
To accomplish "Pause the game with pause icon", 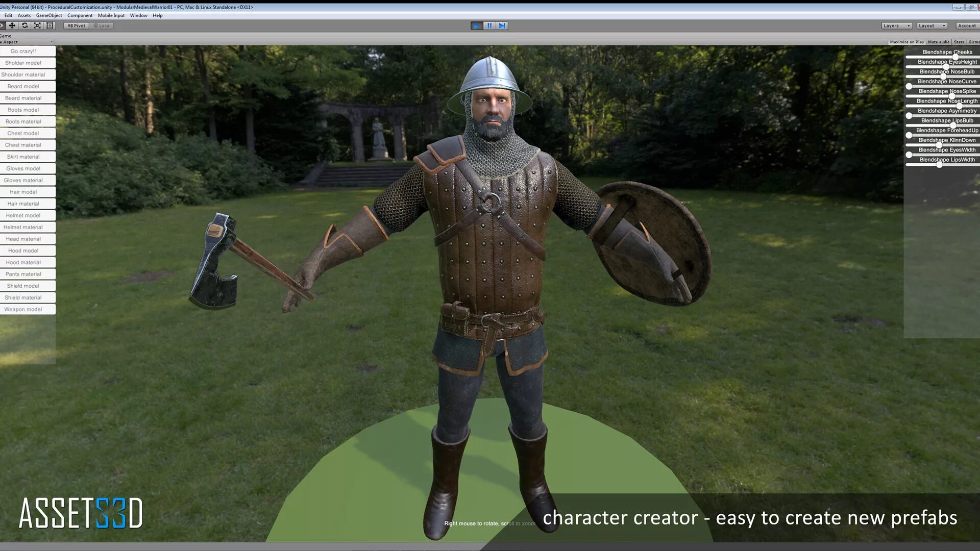I will point(489,26).
